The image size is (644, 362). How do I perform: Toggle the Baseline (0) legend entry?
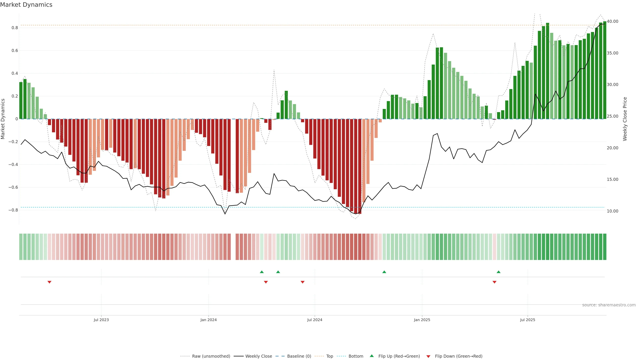[299, 356]
